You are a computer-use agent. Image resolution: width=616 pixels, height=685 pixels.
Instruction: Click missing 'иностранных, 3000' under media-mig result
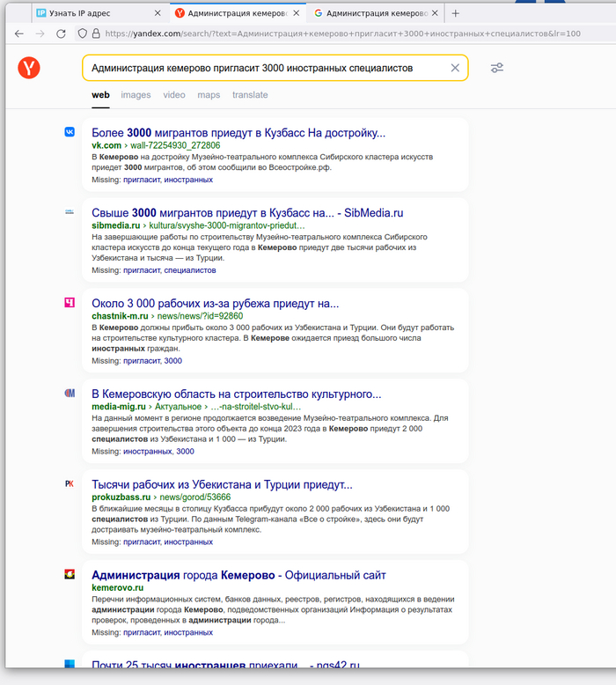click(158, 452)
